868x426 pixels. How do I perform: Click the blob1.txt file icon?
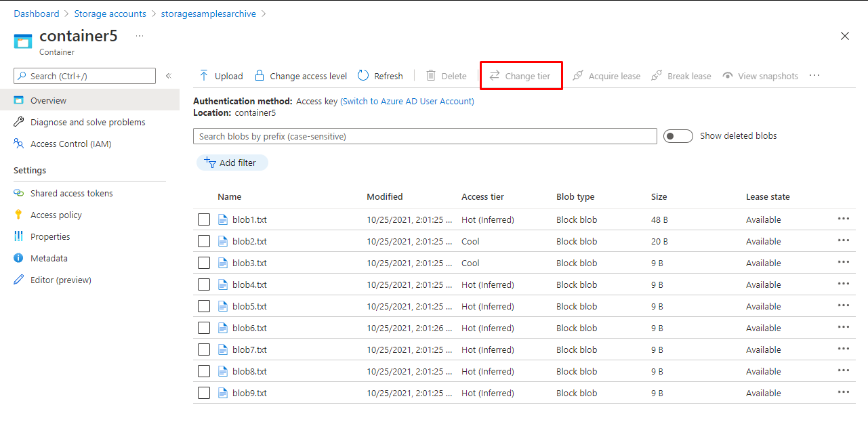pyautogui.click(x=223, y=219)
